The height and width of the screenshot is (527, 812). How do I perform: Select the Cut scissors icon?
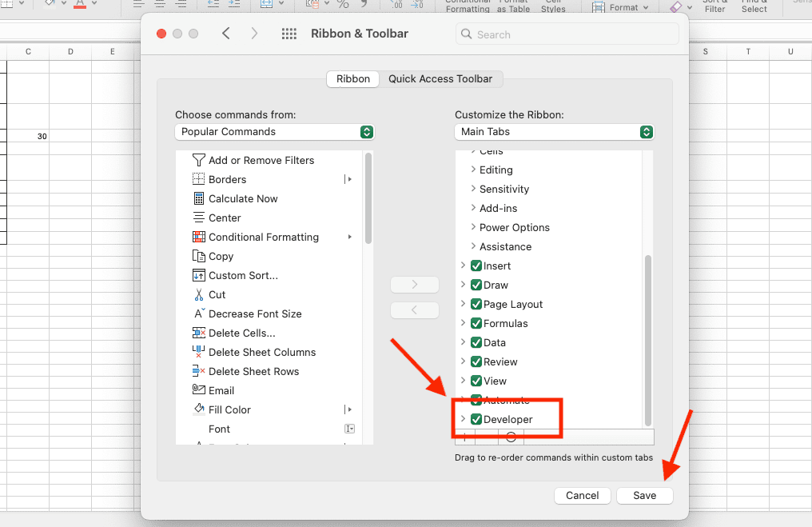coord(199,294)
